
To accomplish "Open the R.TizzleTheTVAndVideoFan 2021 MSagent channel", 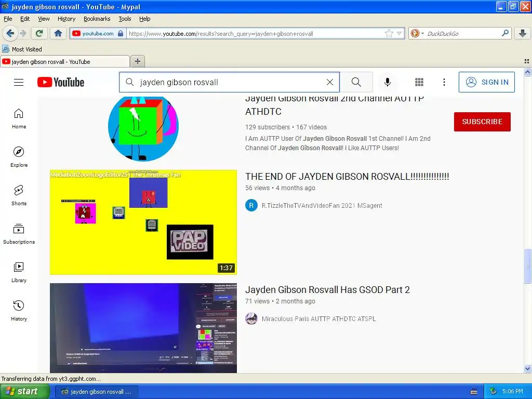I will (322, 206).
